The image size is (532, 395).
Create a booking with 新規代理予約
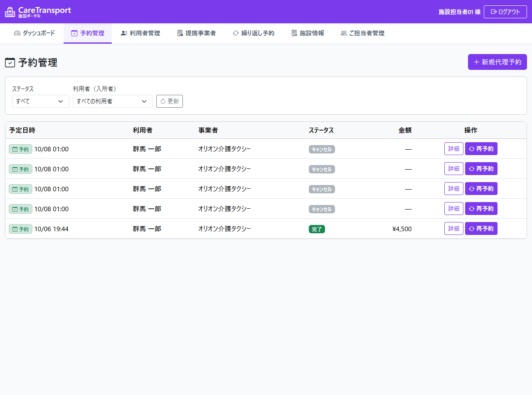point(498,62)
